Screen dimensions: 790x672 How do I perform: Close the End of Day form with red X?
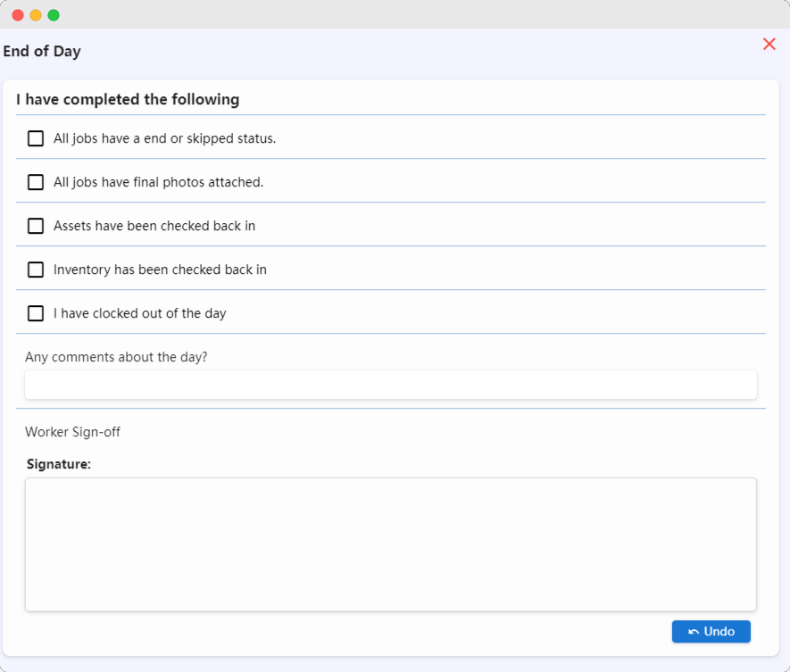pos(769,45)
